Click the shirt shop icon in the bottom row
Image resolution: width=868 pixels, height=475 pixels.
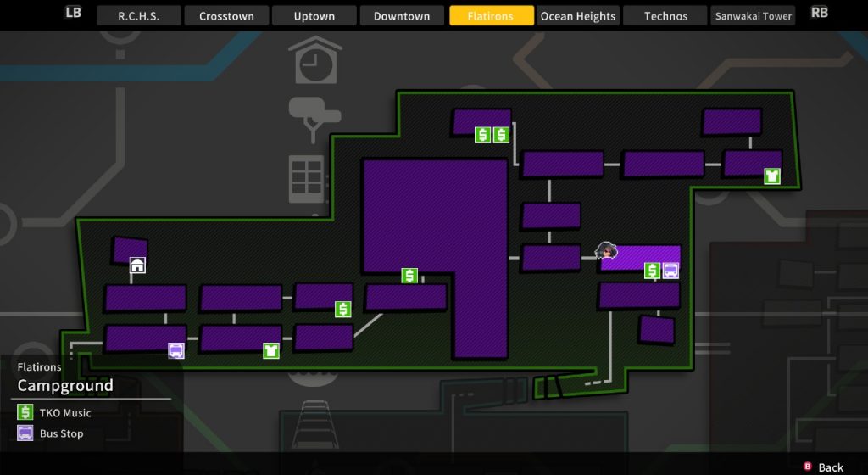click(x=270, y=350)
